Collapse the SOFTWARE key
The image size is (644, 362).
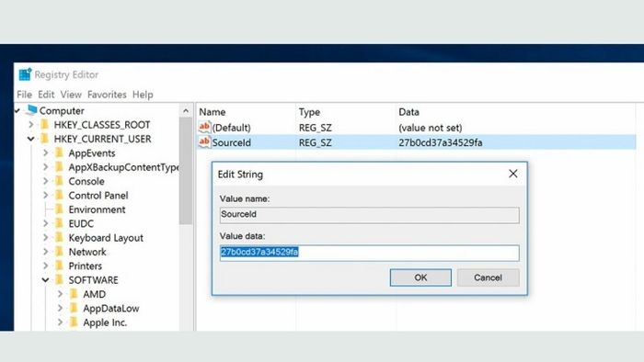coord(45,280)
